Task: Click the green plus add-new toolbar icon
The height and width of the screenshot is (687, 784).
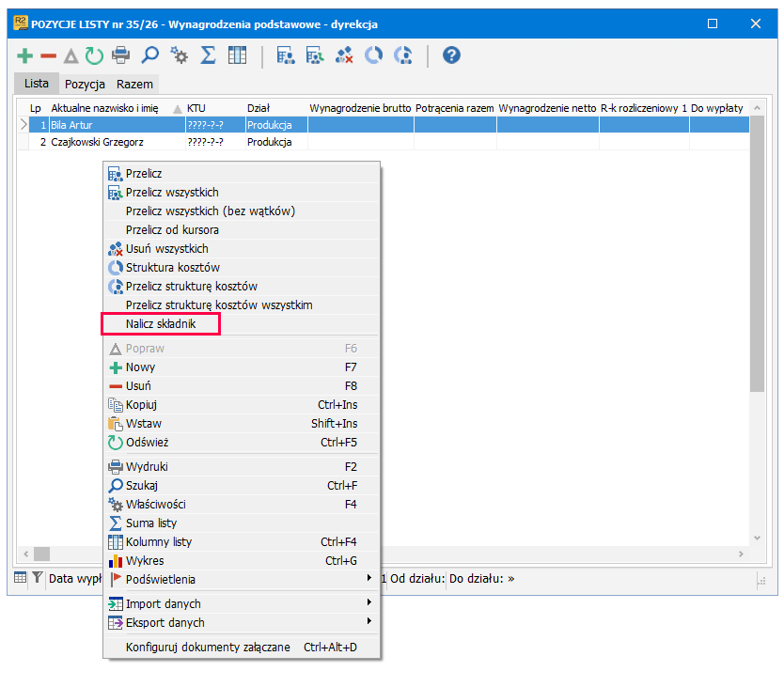Action: pyautogui.click(x=24, y=55)
